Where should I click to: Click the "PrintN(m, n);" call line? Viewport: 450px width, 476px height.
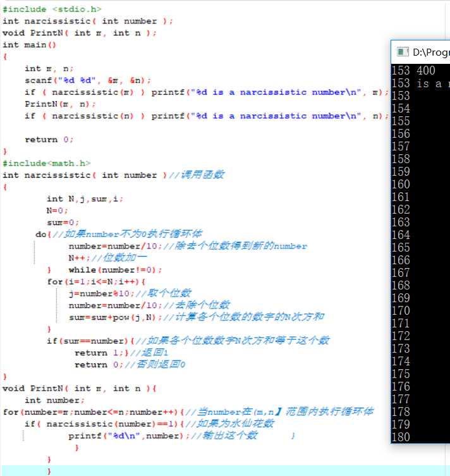click(60, 104)
